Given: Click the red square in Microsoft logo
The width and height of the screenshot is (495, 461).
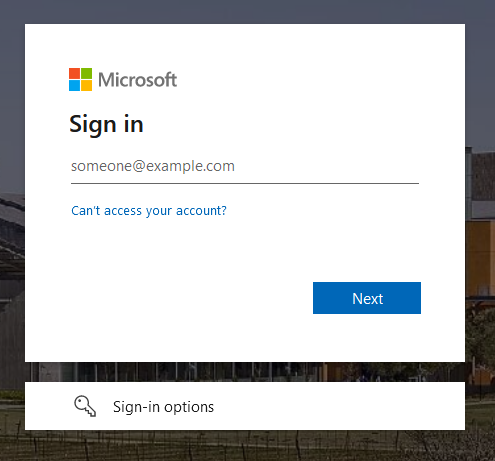Looking at the screenshot, I should [74, 73].
